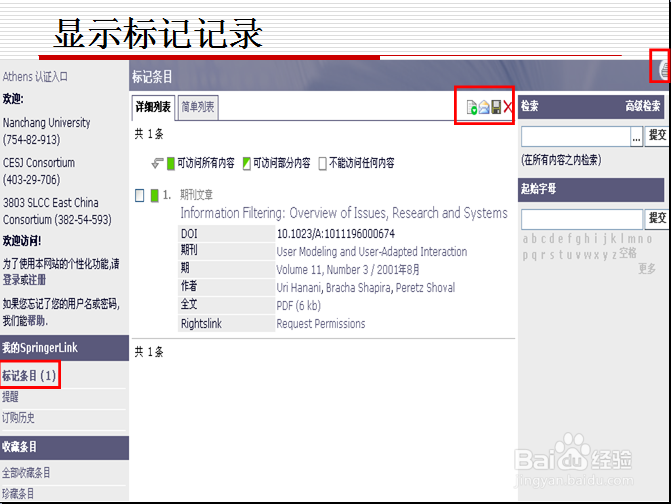Click inside the 检索 search input field
The height and width of the screenshot is (504, 671).
click(576, 137)
